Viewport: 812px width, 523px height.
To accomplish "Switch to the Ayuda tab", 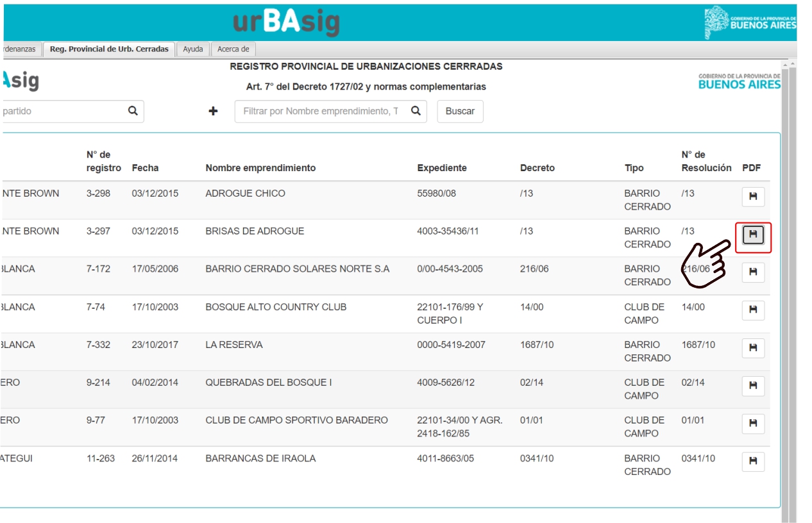I will [192, 49].
